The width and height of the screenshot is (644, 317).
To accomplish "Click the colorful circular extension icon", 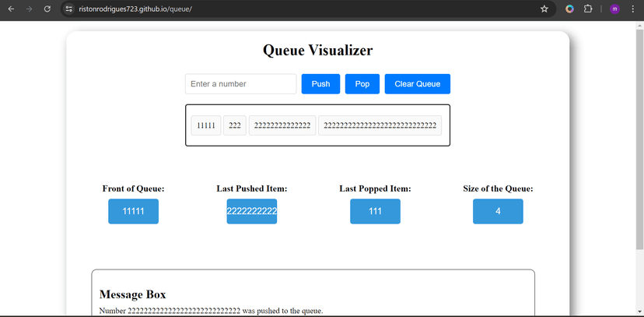I will coord(569,9).
